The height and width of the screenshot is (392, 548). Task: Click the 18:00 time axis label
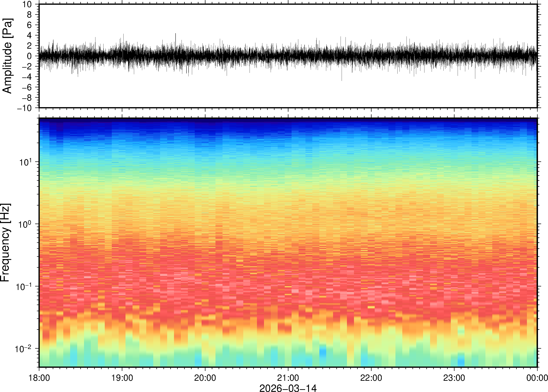[39, 378]
